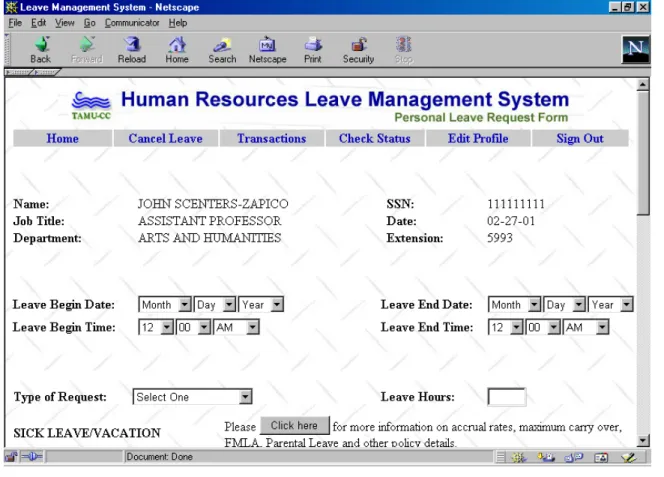The width and height of the screenshot is (664, 477).
Task: Open Mailbox icon in component bar
Action: click(x=546, y=457)
